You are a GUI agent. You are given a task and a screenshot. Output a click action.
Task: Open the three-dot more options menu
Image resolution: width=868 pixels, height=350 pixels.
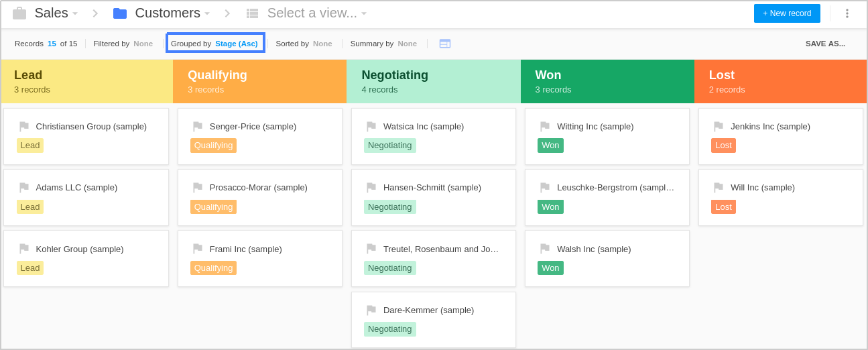coord(847,13)
